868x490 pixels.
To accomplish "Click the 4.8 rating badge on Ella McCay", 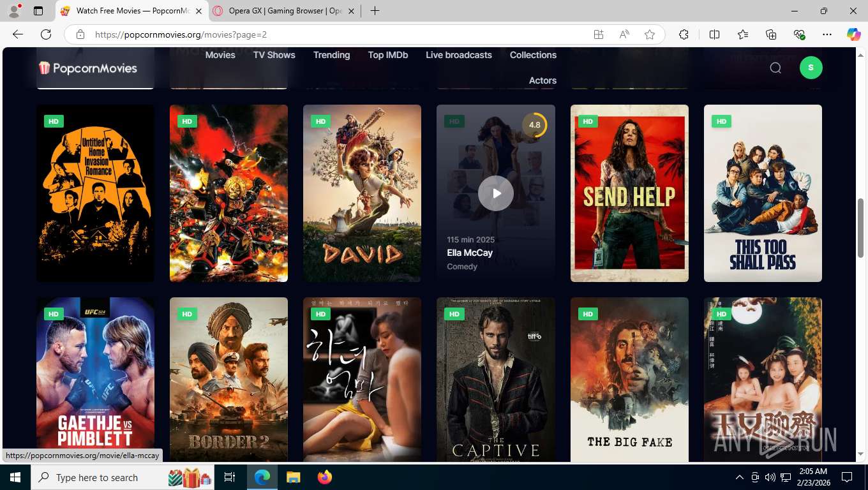I will [535, 124].
